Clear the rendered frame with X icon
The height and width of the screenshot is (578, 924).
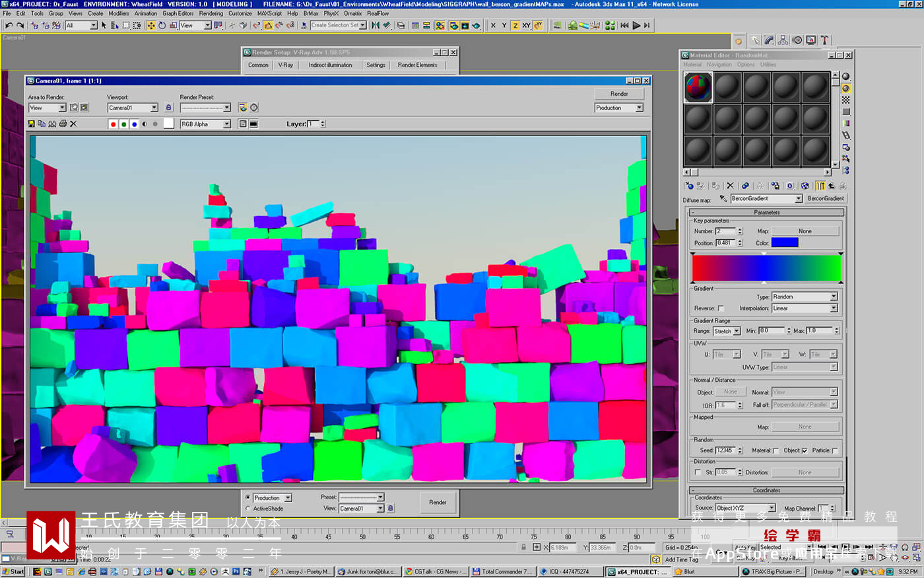coord(73,124)
